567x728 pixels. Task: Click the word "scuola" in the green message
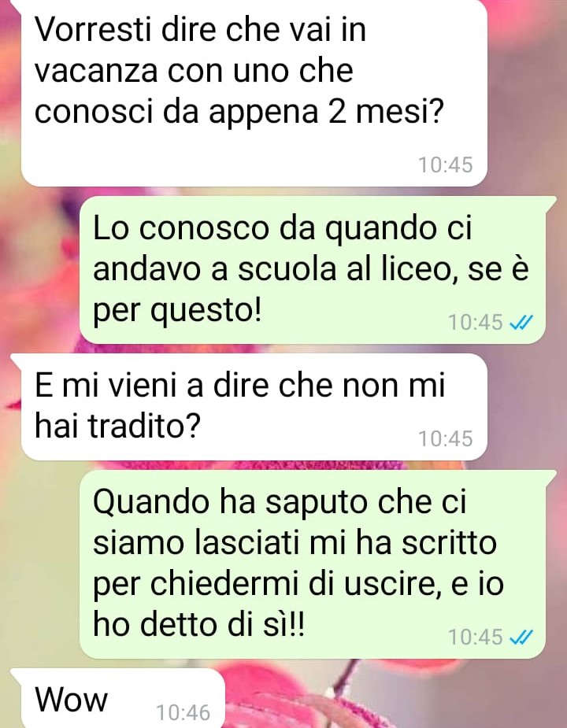pos(287,269)
